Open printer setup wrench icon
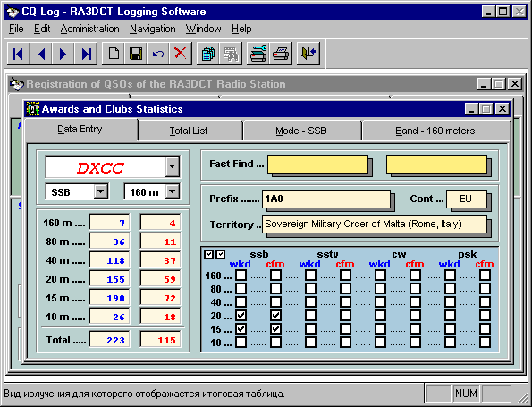 coord(258,54)
